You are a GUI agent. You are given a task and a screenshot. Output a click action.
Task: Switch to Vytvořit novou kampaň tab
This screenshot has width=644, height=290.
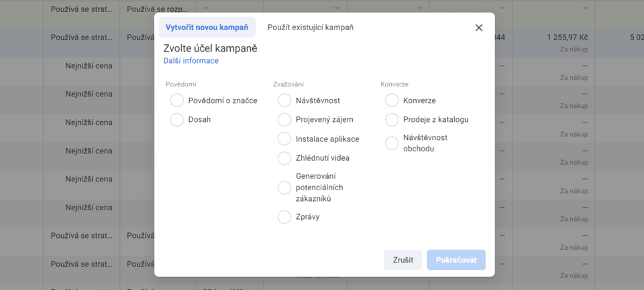(x=207, y=27)
